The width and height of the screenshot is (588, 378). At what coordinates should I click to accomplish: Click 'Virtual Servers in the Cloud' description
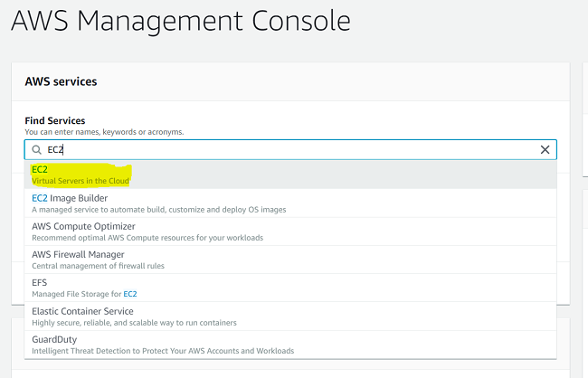pos(81,181)
